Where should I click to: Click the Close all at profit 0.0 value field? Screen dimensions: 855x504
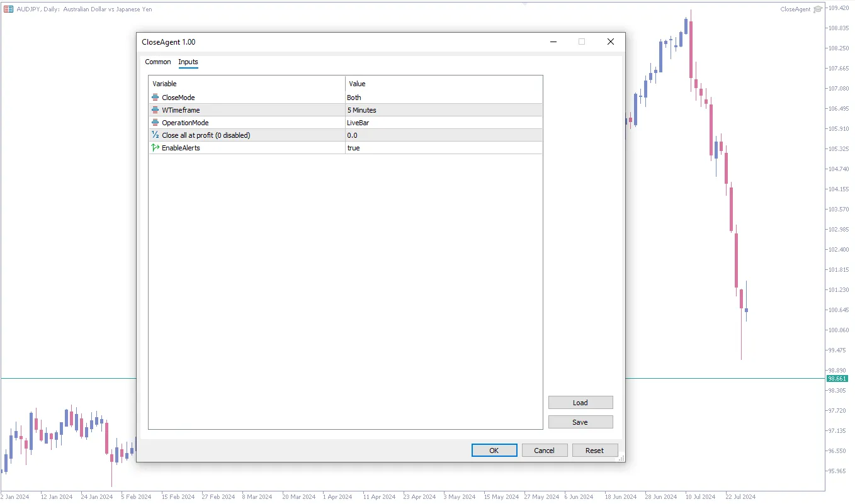tap(443, 135)
